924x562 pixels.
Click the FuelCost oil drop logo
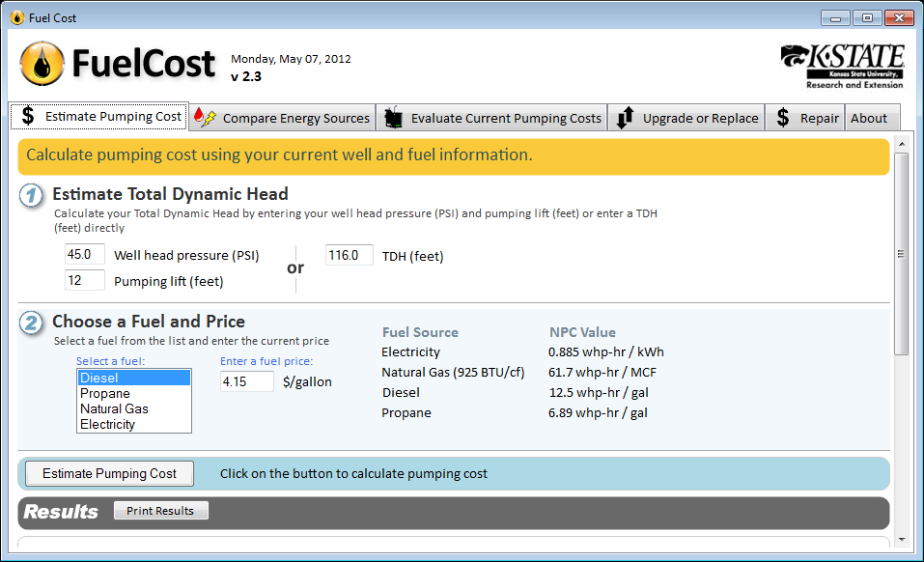tap(42, 64)
